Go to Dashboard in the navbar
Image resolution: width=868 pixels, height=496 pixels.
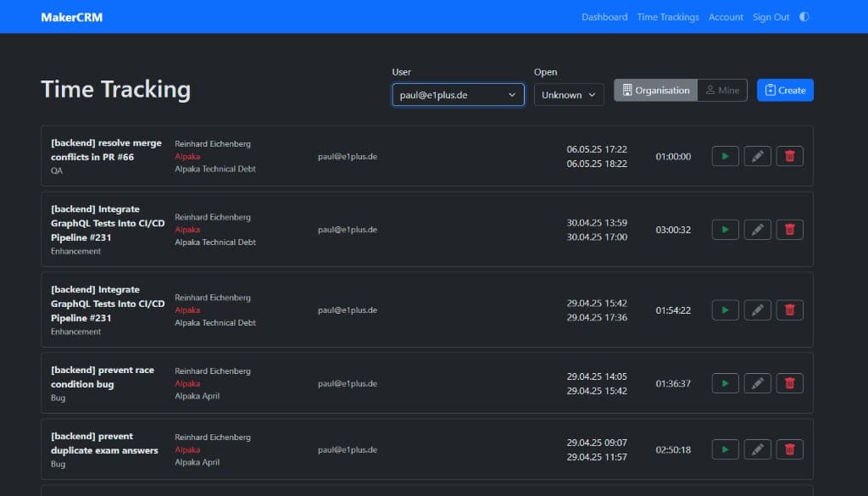point(604,17)
